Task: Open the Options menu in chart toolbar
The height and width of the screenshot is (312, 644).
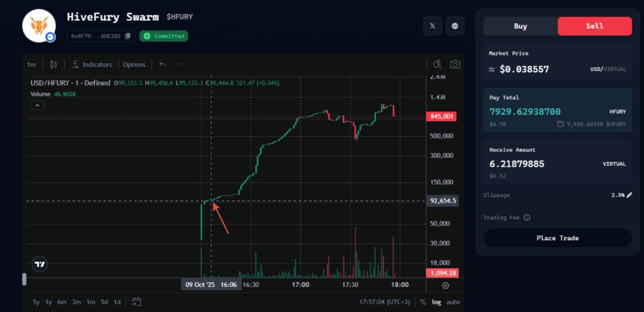Action: pos(134,65)
